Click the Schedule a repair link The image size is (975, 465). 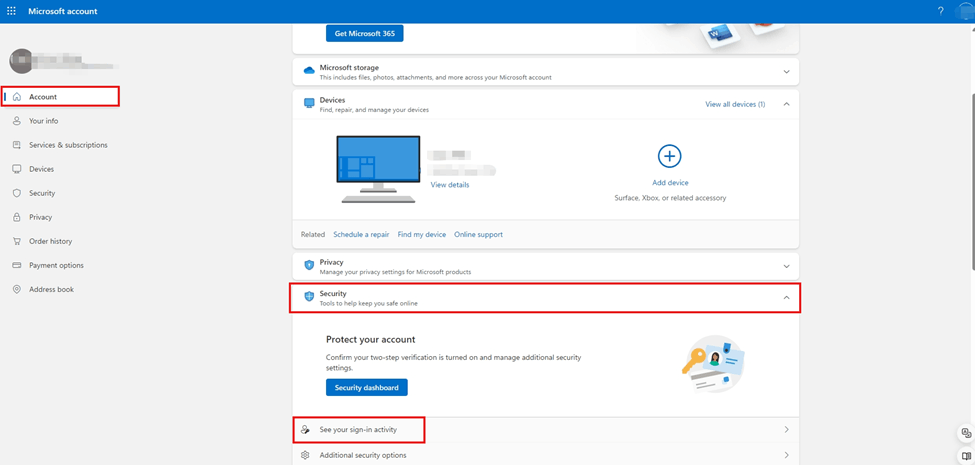pos(361,234)
